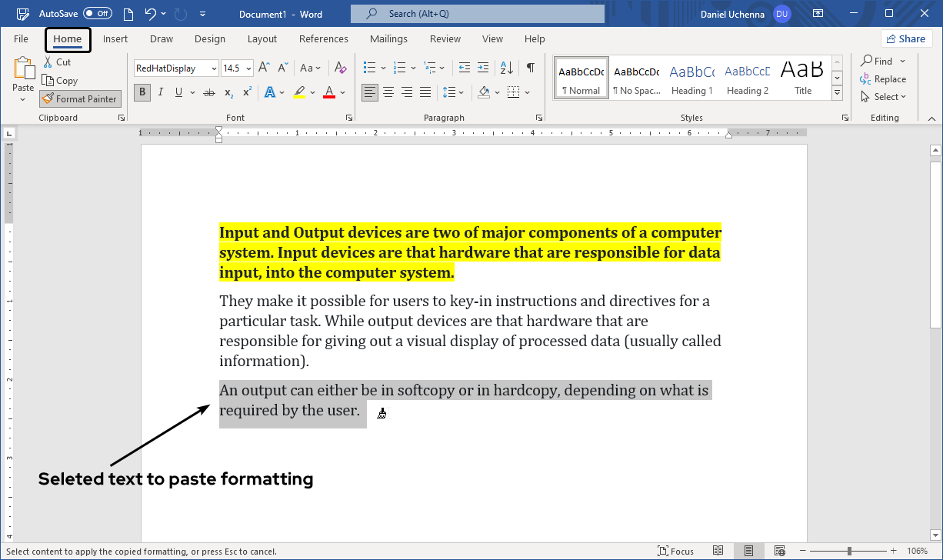
Task: Click the Share button
Action: 906,39
